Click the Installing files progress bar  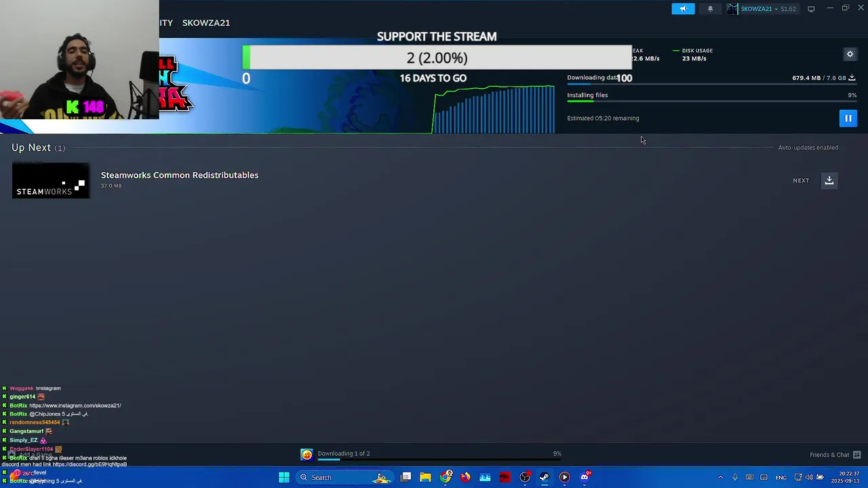(711, 102)
